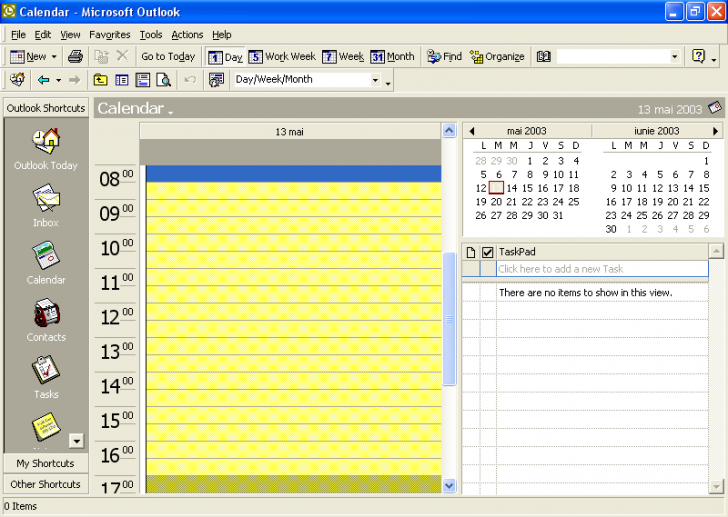
Task: Click the Forward arrow icon
Action: tap(74, 80)
